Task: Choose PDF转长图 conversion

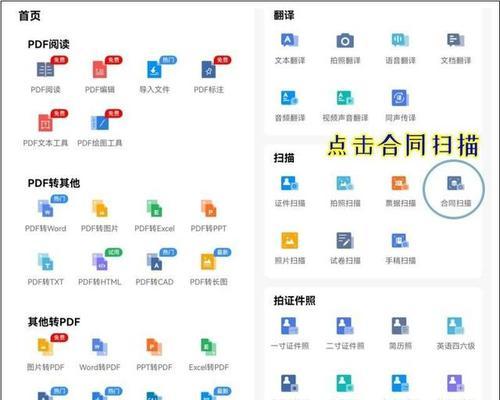Action: coord(209,262)
